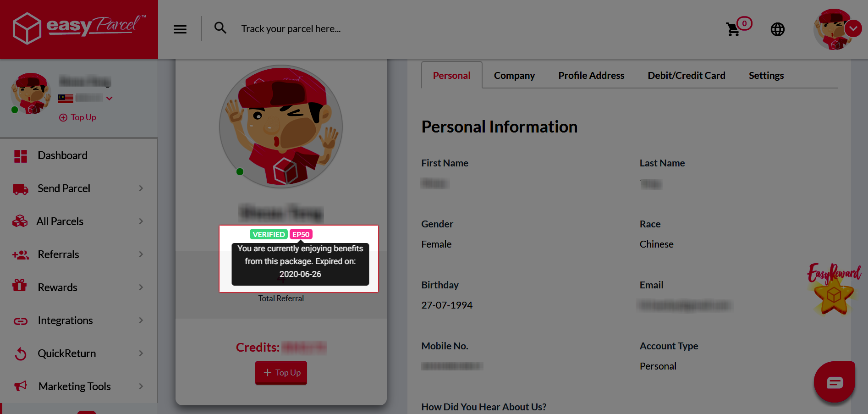Expand the profile avatar dropdown

click(x=853, y=28)
